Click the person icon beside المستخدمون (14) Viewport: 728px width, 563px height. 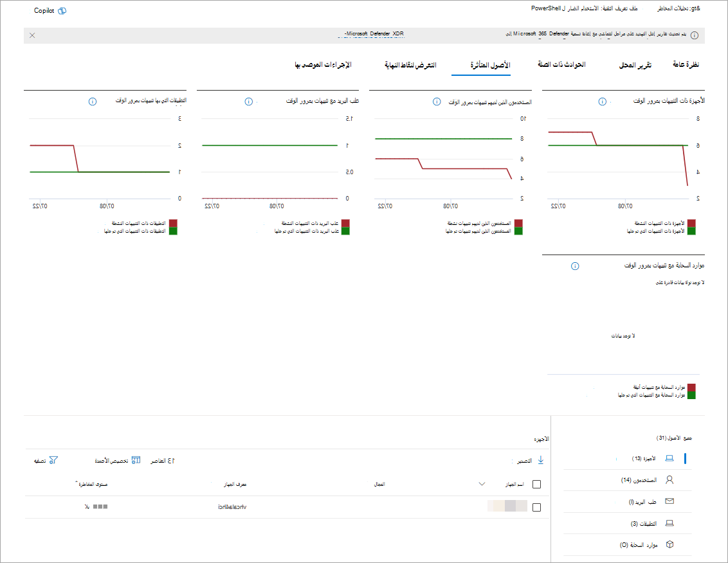[x=669, y=479]
